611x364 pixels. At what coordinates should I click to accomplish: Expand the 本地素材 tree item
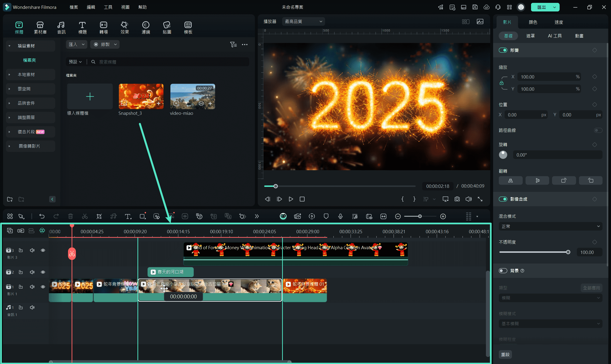pyautogui.click(x=30, y=74)
